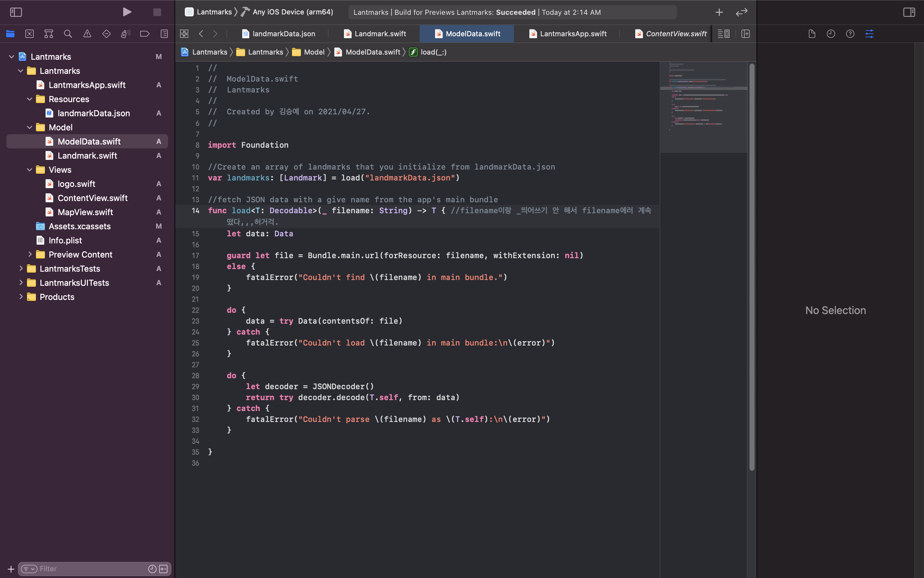Image resolution: width=924 pixels, height=578 pixels.
Task: Stop the running scheme
Action: tap(157, 12)
